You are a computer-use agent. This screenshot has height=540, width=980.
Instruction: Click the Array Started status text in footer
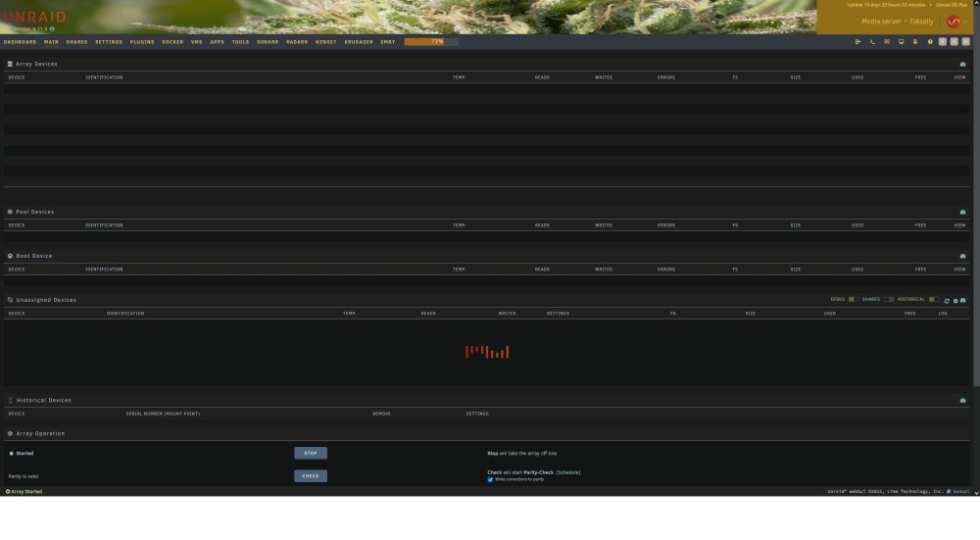click(24, 492)
